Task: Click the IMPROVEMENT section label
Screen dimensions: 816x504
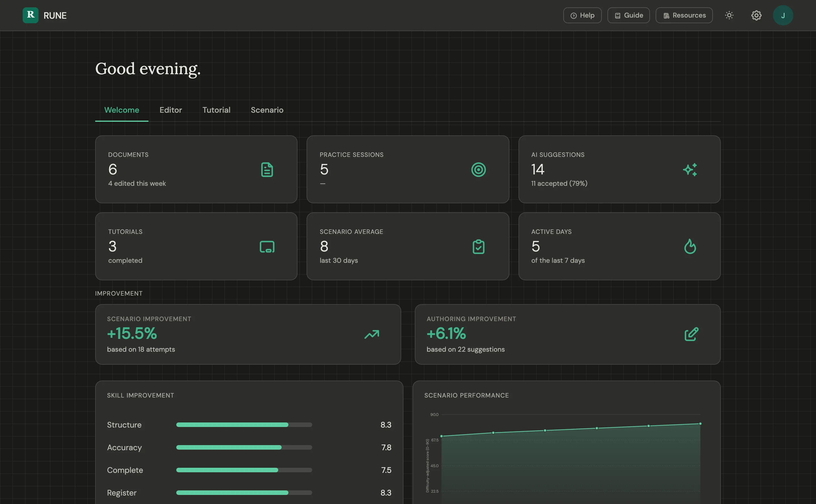Action: pyautogui.click(x=119, y=293)
